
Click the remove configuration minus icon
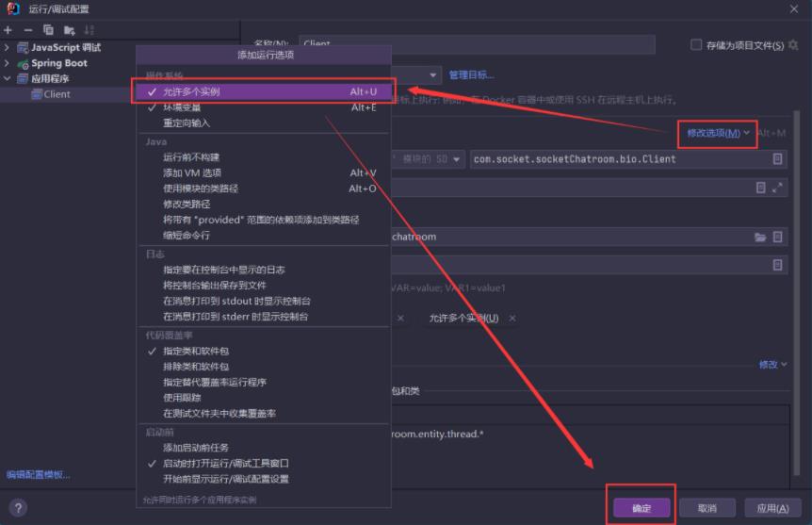pyautogui.click(x=28, y=30)
